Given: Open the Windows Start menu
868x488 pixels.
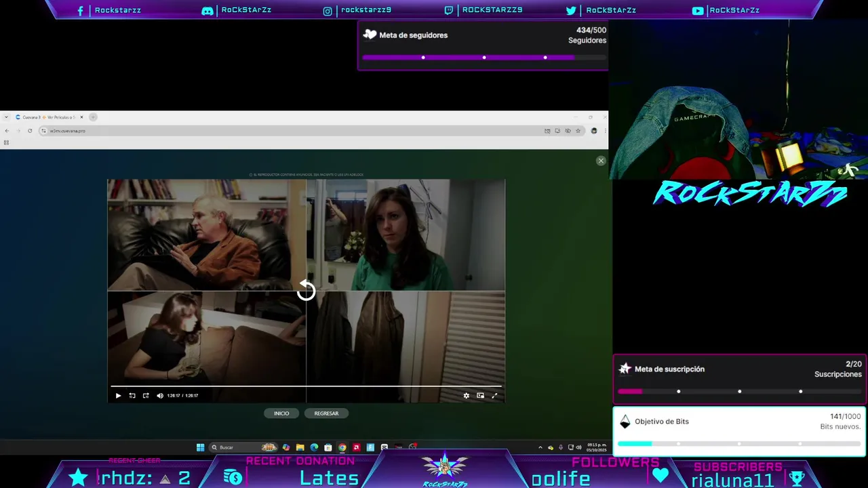Looking at the screenshot, I should click(200, 447).
